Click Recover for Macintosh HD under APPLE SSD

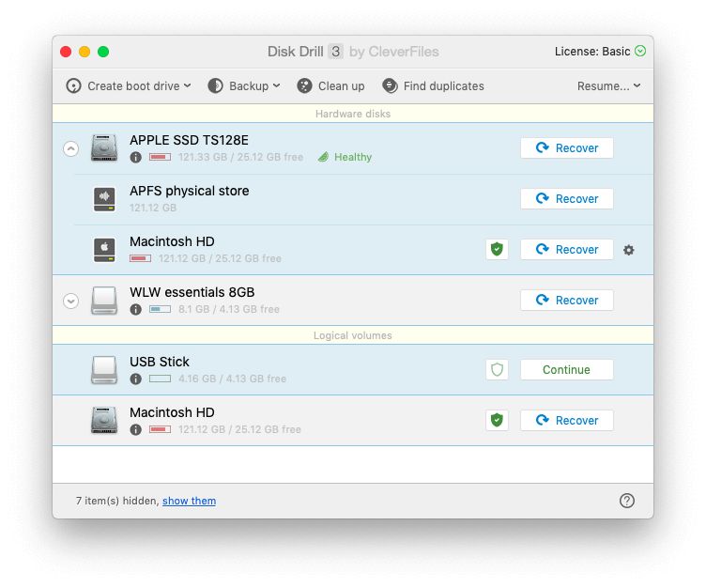pos(566,250)
